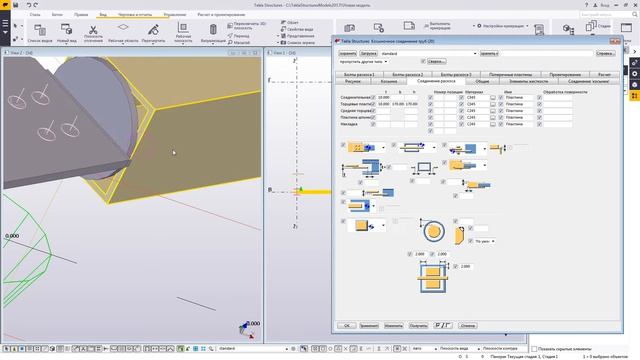Open the Рабочая плоскость tool
Image resolution: width=640 pixels, height=360 pixels.
(x=183, y=33)
